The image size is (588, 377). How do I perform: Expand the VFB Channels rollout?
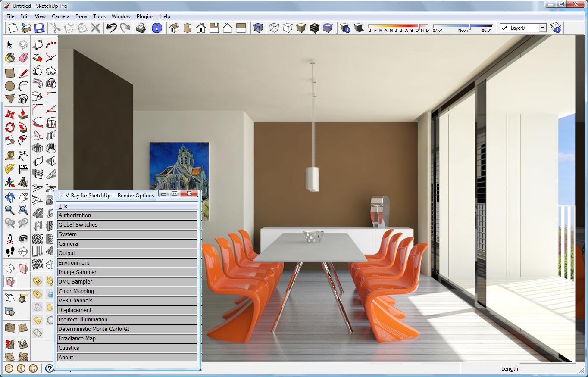[x=127, y=301]
